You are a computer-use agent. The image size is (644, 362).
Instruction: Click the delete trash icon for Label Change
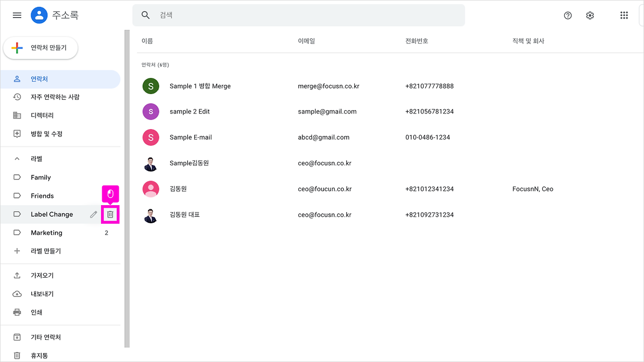coord(110,214)
